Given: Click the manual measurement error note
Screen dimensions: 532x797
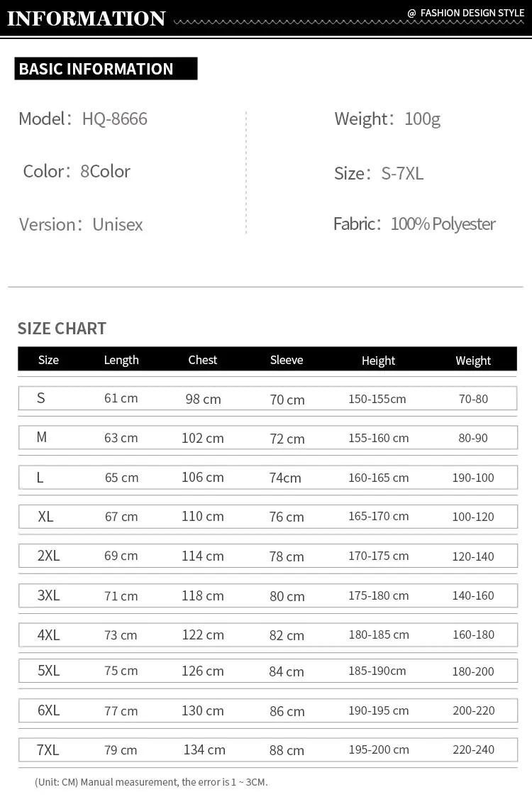Looking at the screenshot, I should tap(151, 782).
